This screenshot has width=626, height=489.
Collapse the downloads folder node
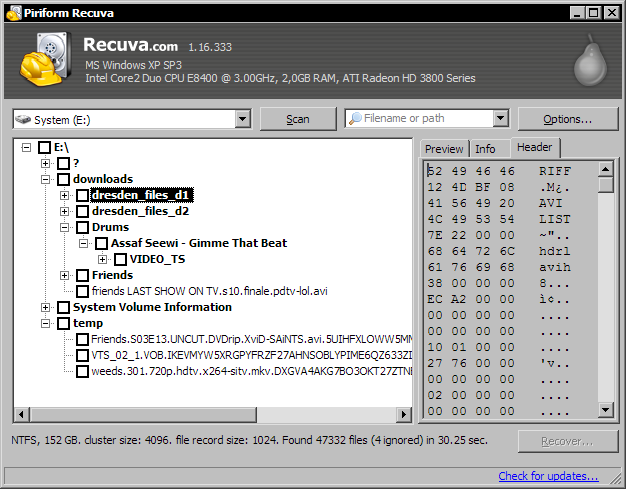[x=46, y=179]
